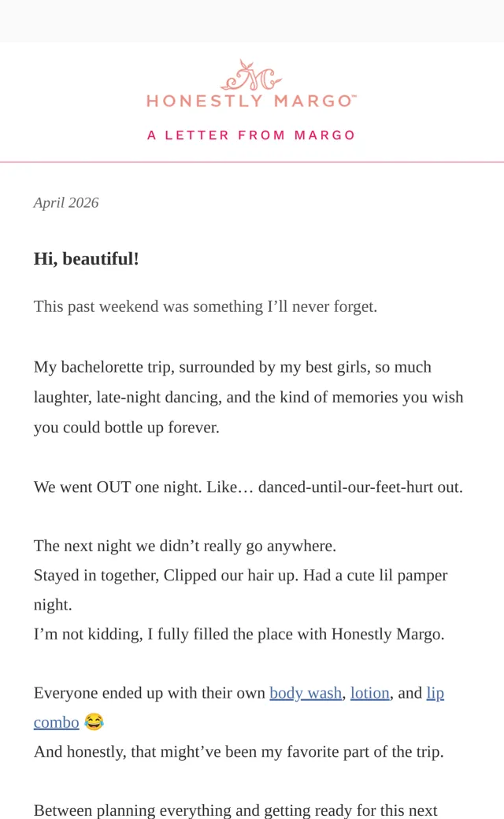Image resolution: width=504 pixels, height=819 pixels.
Task: Open the body wash link
Action: tap(306, 692)
